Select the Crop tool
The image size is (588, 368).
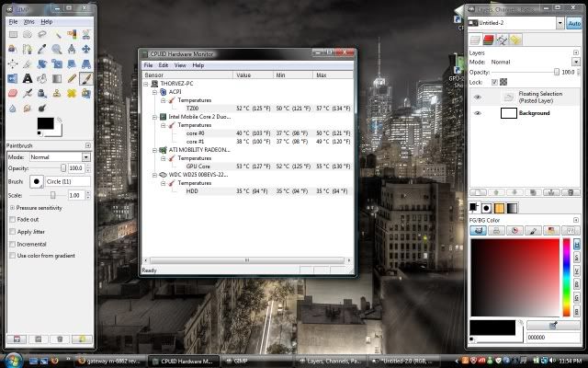28,63
